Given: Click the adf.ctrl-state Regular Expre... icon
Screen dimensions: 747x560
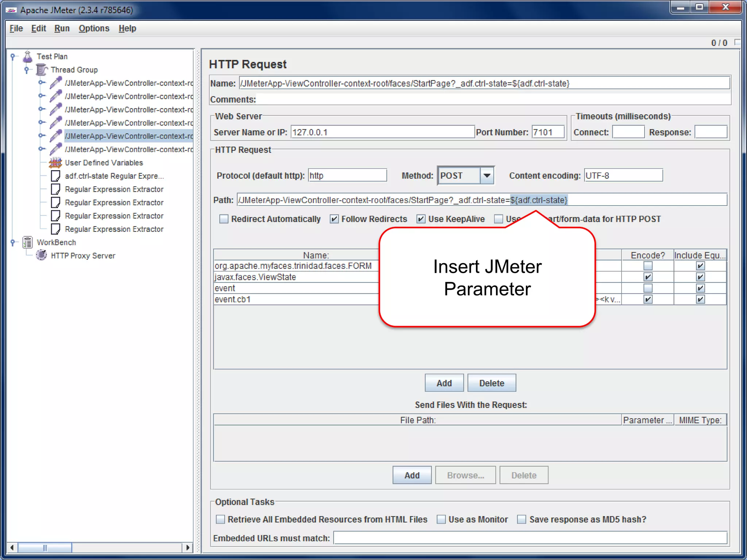Looking at the screenshot, I should tap(55, 176).
